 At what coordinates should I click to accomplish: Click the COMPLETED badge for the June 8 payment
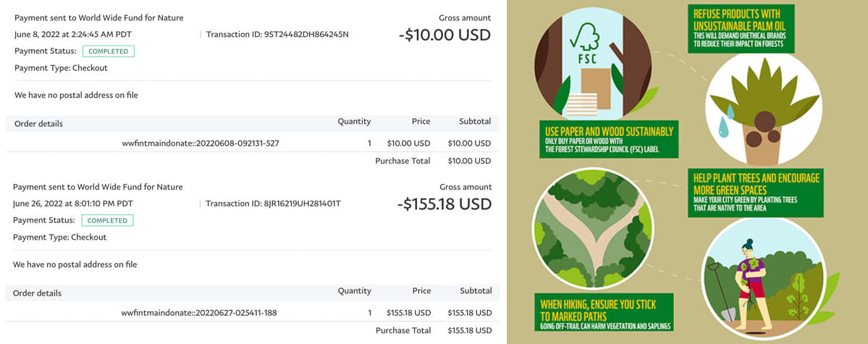[x=109, y=51]
